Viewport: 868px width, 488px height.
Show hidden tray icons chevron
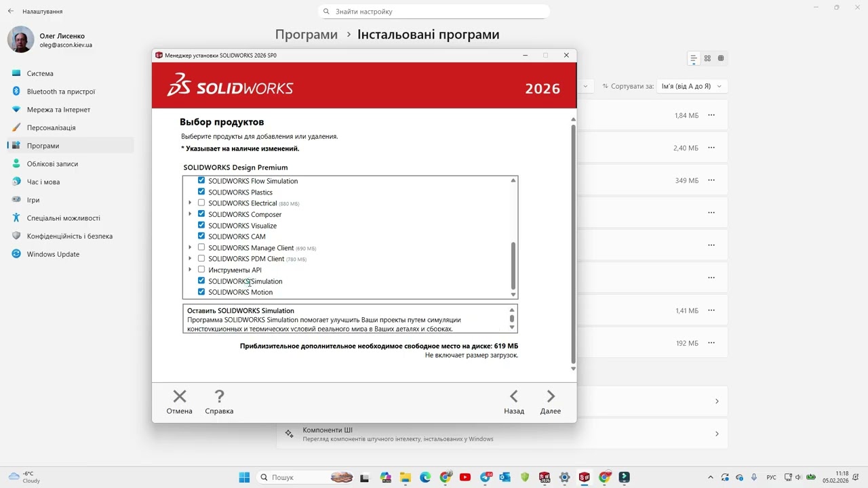pyautogui.click(x=711, y=477)
